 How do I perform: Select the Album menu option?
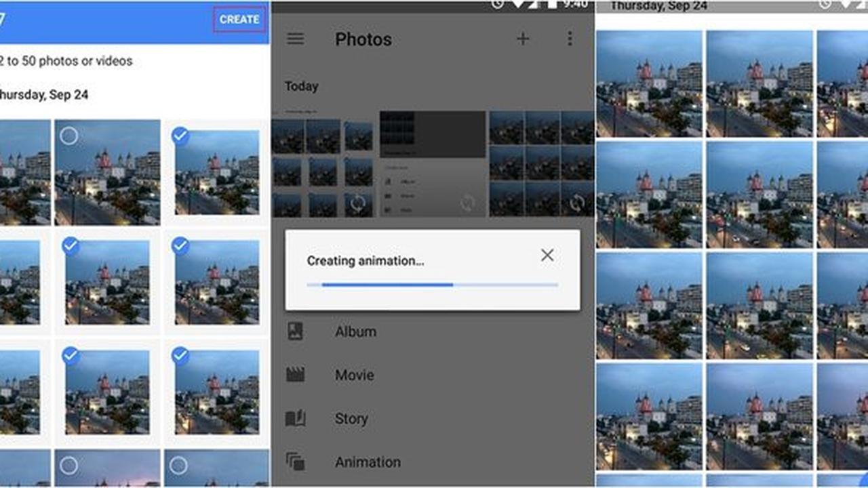point(355,331)
